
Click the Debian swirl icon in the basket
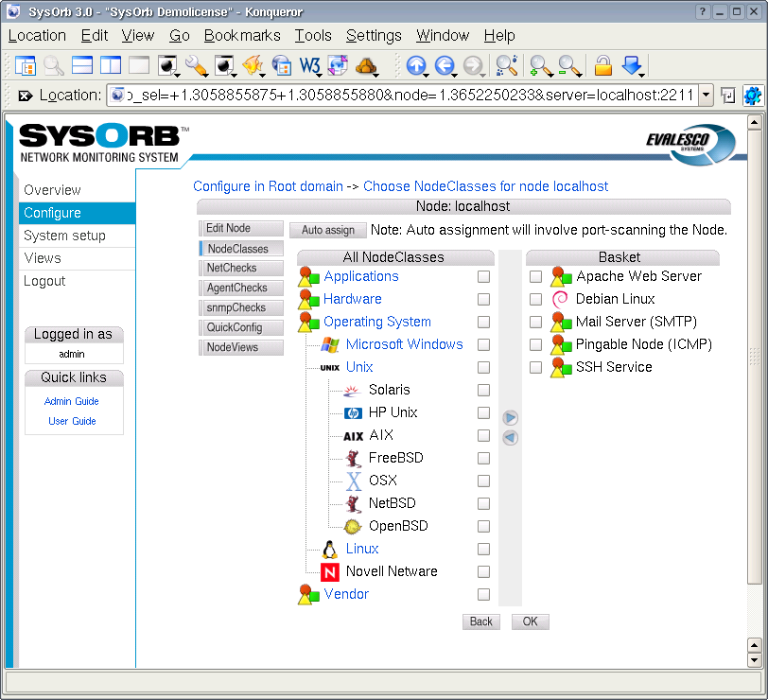(560, 299)
